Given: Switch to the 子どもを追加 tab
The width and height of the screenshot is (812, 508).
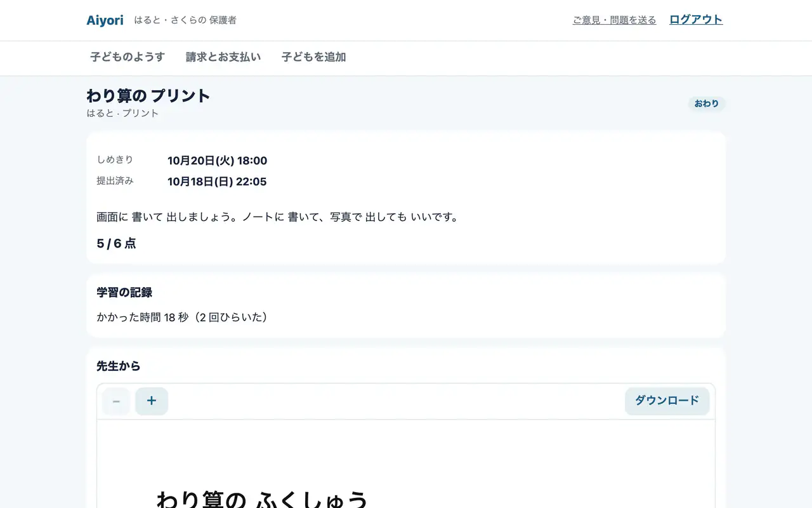Looking at the screenshot, I should click(x=314, y=57).
